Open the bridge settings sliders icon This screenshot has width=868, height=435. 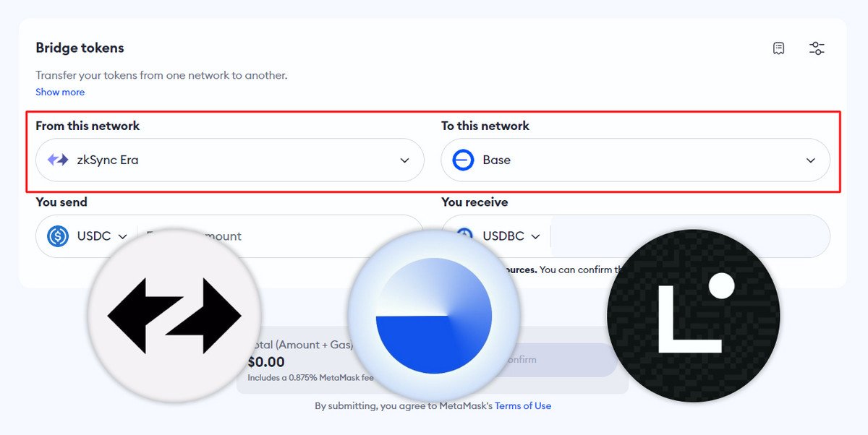[x=817, y=48]
